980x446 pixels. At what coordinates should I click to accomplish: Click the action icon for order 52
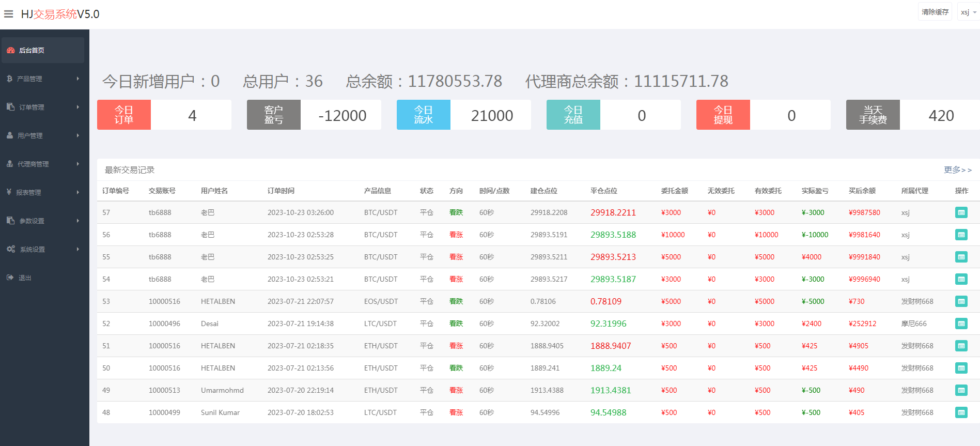[961, 324]
